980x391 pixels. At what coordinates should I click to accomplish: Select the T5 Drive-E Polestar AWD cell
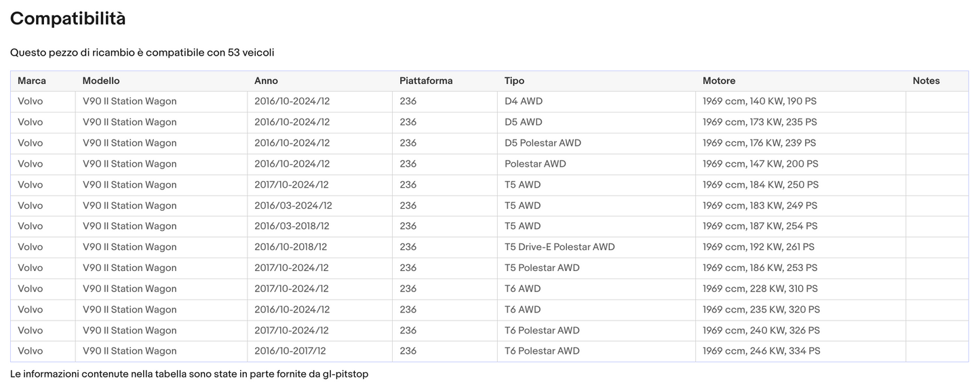coord(560,247)
